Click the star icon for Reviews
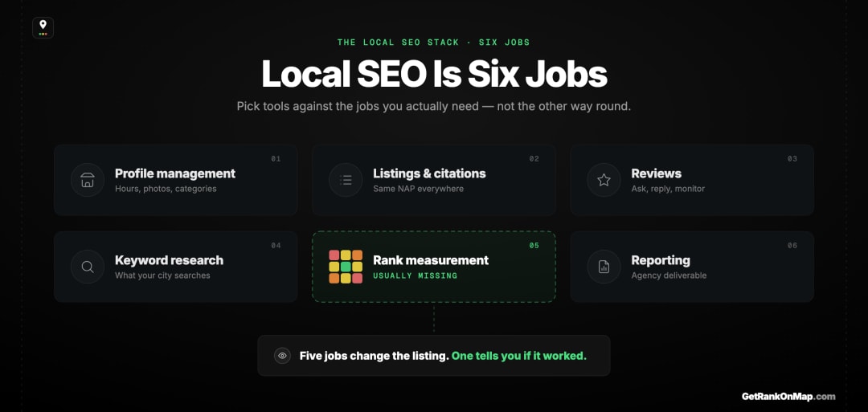The width and height of the screenshot is (868, 412). (604, 180)
